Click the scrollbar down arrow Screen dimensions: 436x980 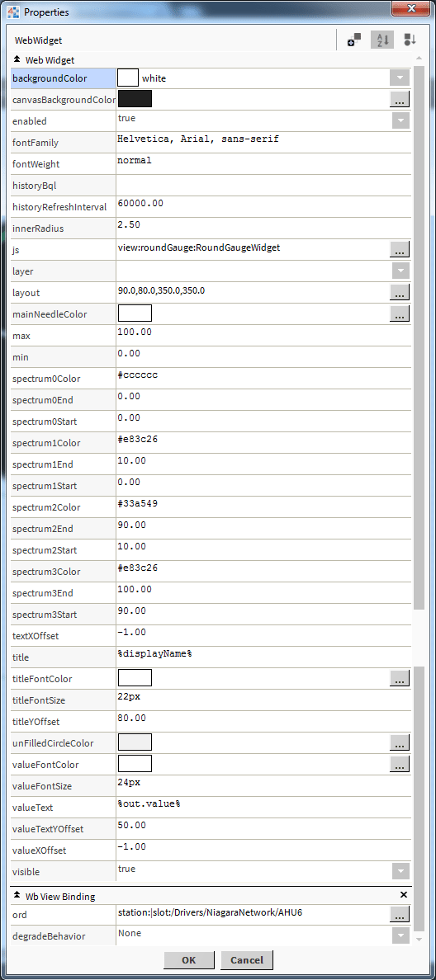(x=419, y=939)
